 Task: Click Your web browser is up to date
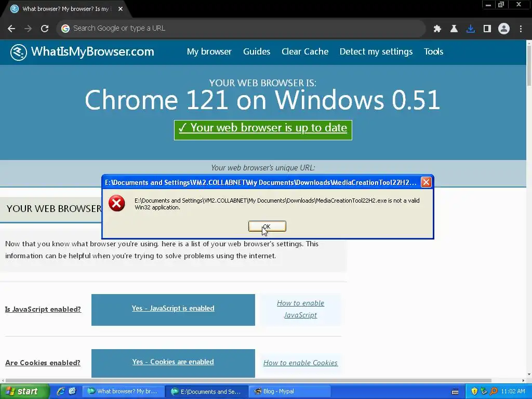click(x=263, y=130)
